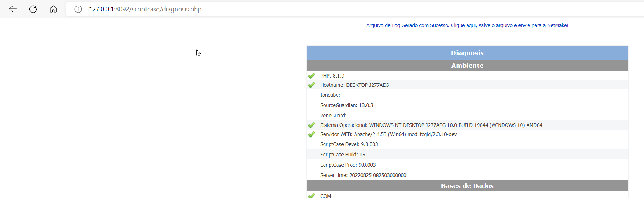Image resolution: width=644 pixels, height=198 pixels.
Task: Click green check beside Sistema Operacional
Action: pyautogui.click(x=312, y=125)
